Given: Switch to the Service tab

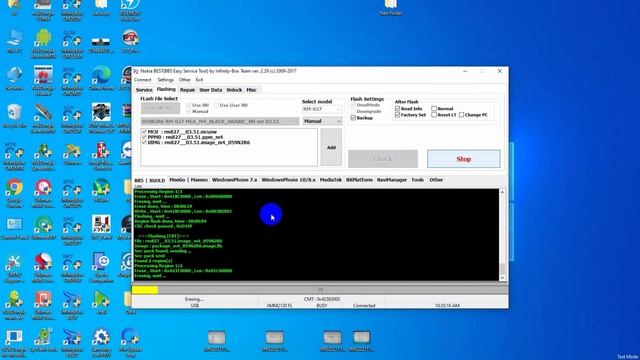Looking at the screenshot, I should point(144,90).
